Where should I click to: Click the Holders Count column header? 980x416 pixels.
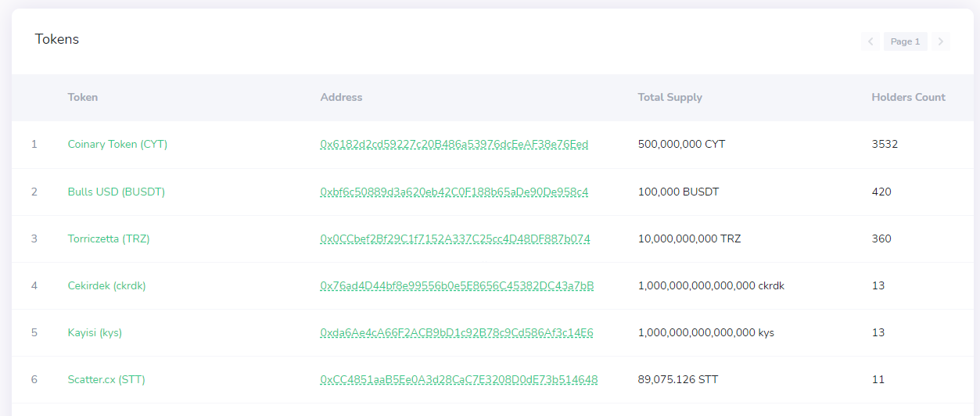pyautogui.click(x=909, y=98)
